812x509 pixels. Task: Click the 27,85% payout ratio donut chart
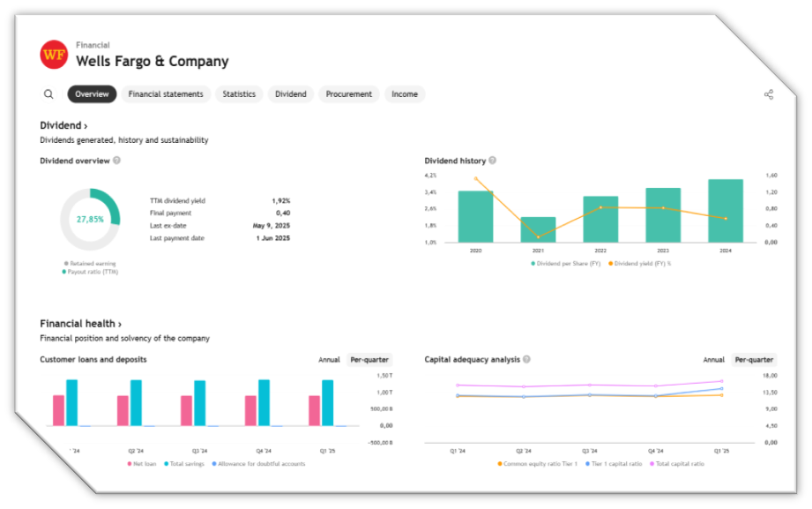[90, 220]
